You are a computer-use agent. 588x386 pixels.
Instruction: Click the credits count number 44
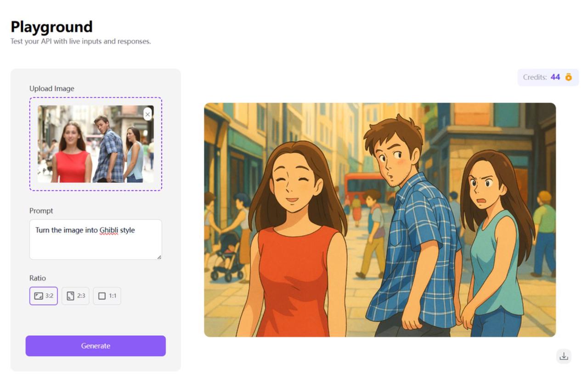coord(555,77)
